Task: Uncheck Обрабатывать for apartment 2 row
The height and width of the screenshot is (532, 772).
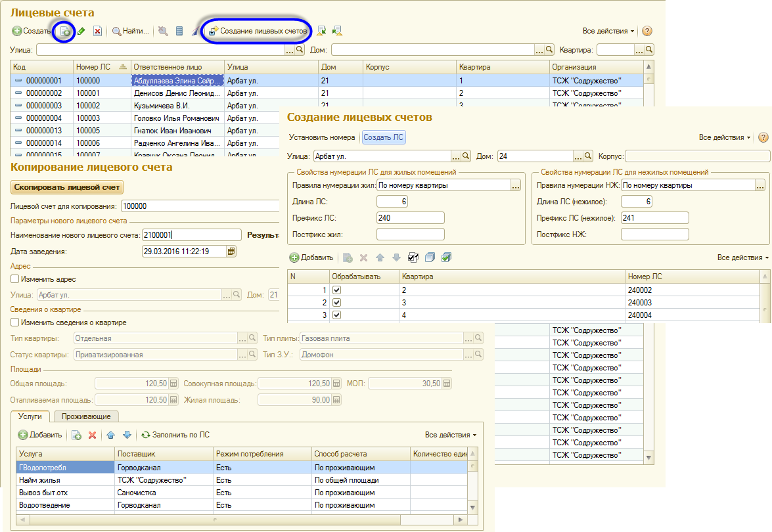Action: pyautogui.click(x=337, y=290)
